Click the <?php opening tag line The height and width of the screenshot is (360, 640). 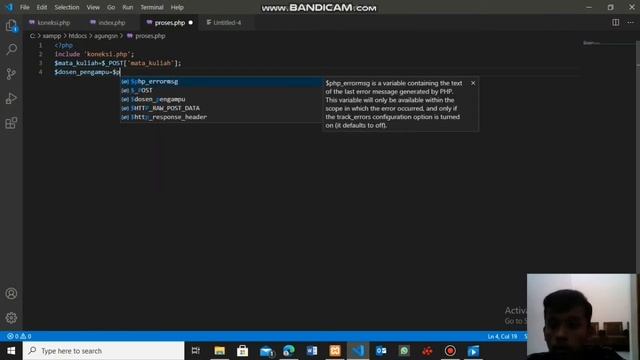click(64, 45)
